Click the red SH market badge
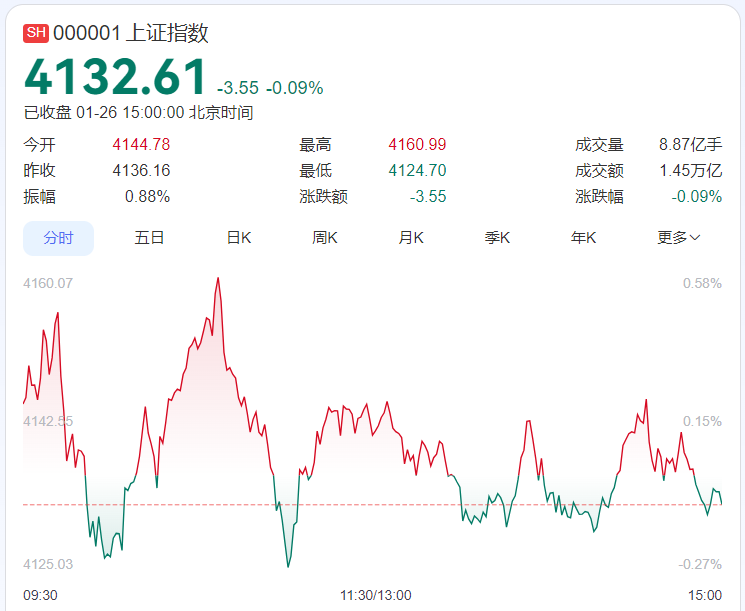This screenshot has width=745, height=611. click(36, 33)
